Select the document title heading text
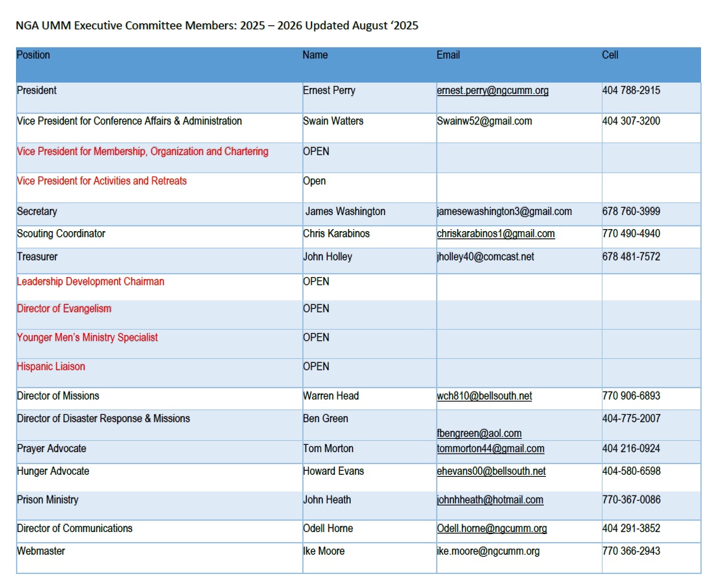Viewport: 721px width, 588px height. [217, 26]
